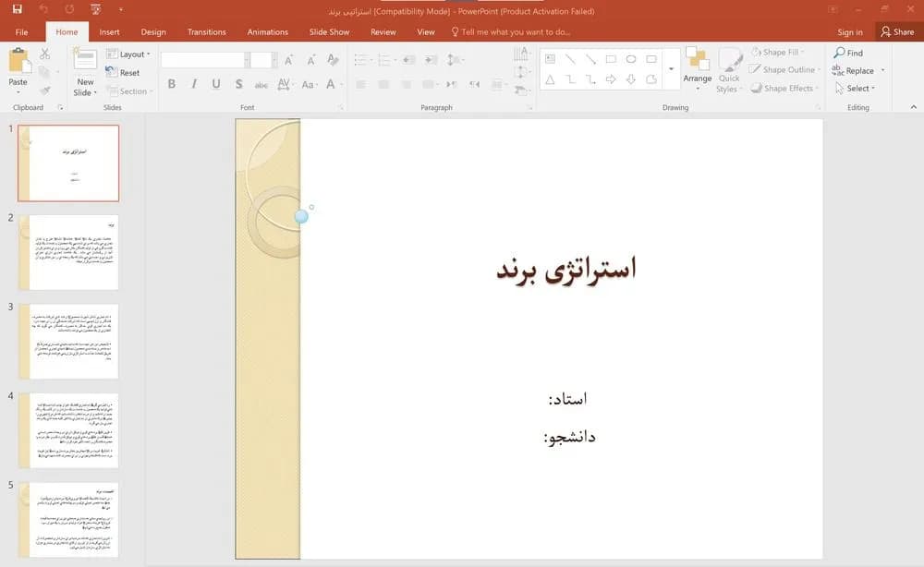Toggle Underline formatting
This screenshot has height=567, width=924.
(216, 84)
